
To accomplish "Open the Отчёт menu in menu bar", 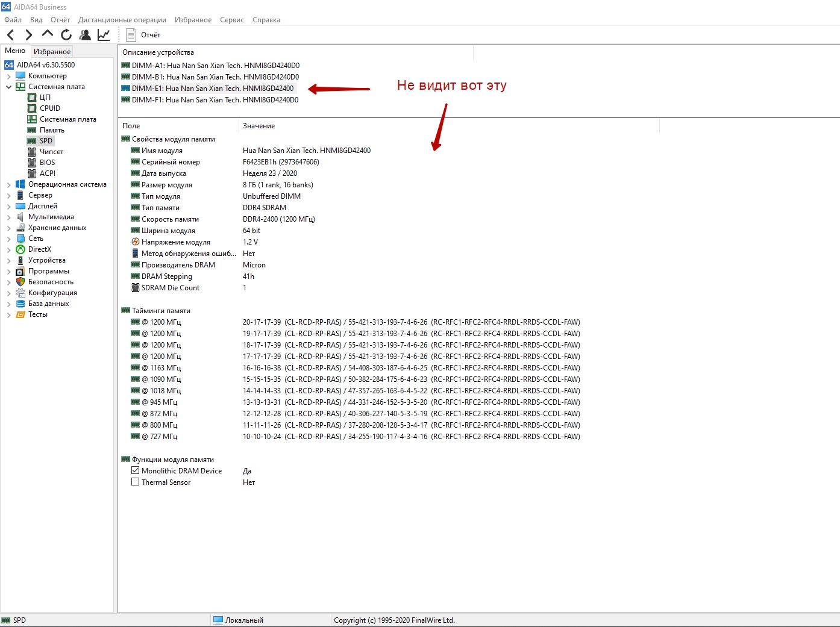I will point(60,20).
